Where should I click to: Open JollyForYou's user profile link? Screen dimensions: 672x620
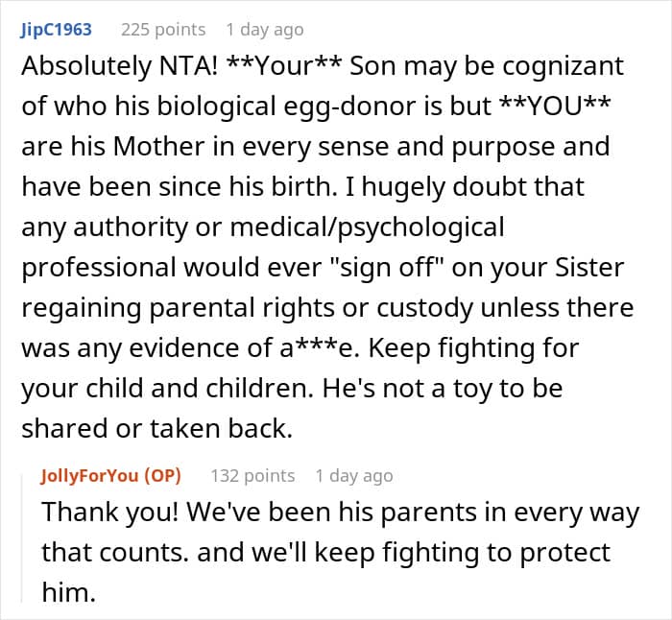(89, 476)
